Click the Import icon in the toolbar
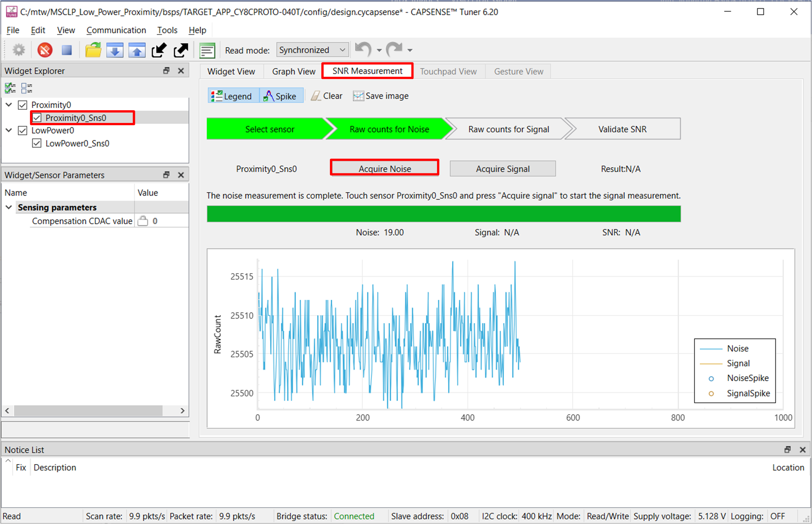 [x=159, y=50]
